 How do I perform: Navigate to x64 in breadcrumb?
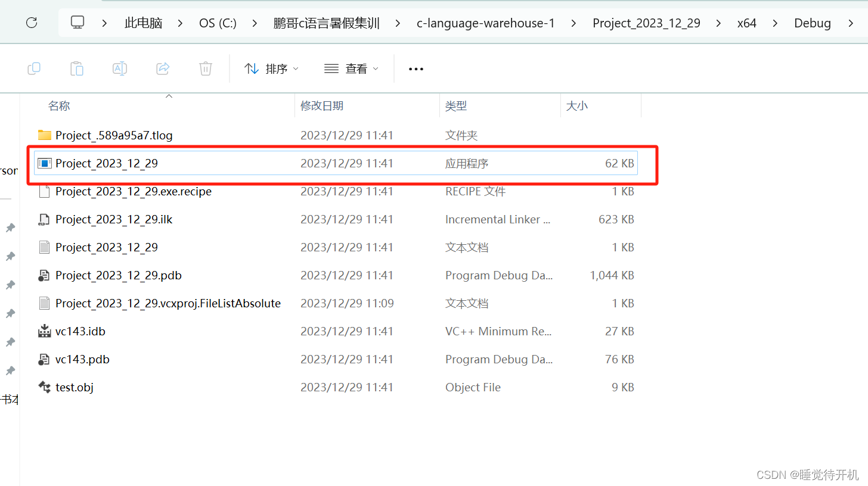pos(747,23)
